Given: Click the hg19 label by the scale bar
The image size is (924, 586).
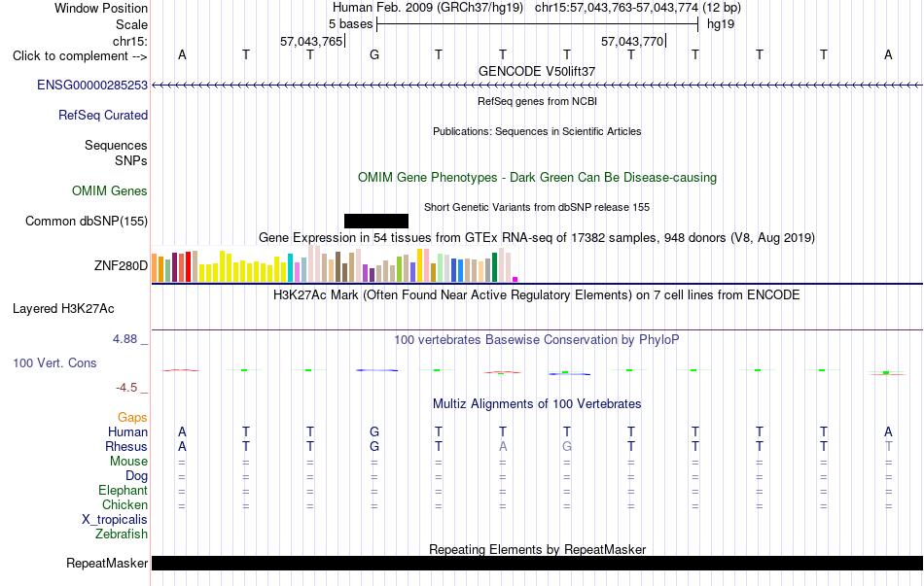Looking at the screenshot, I should (721, 24).
